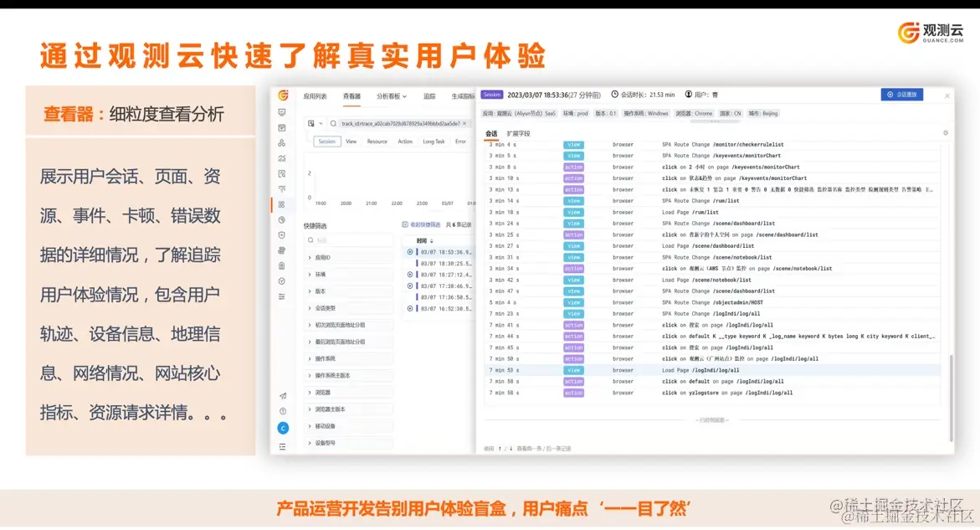Click the track_id query input field
980x530 pixels.
(400, 124)
